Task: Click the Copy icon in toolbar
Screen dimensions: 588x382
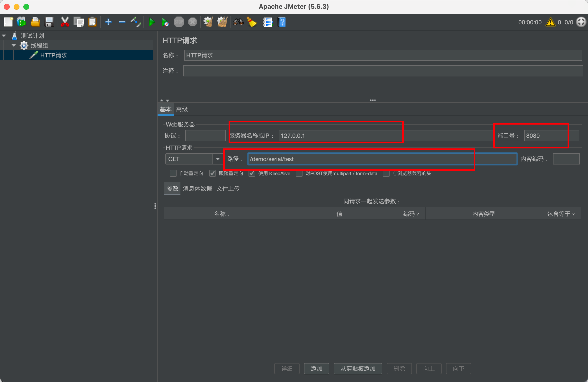Action: [79, 22]
